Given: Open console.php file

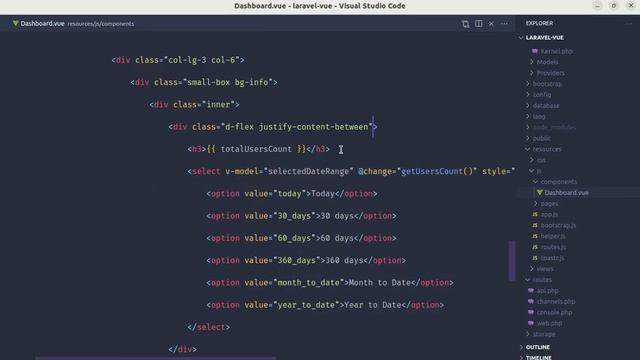Looking at the screenshot, I should coord(554,312).
